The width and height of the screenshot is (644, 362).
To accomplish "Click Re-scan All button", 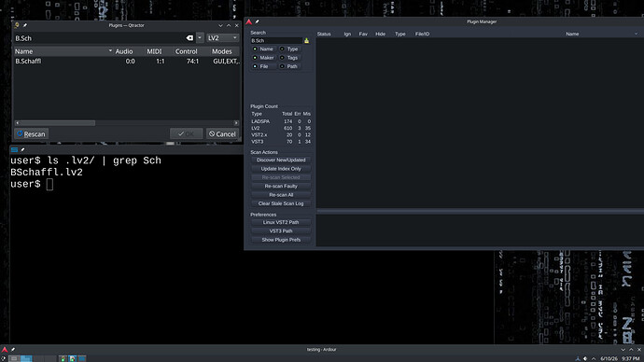I will pyautogui.click(x=281, y=195).
